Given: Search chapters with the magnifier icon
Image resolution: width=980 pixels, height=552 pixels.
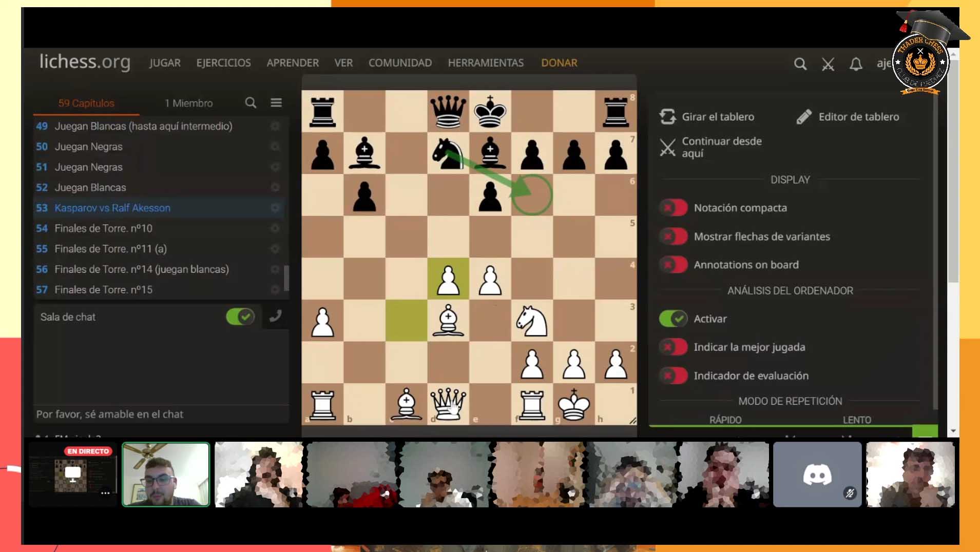Looking at the screenshot, I should click(x=251, y=103).
